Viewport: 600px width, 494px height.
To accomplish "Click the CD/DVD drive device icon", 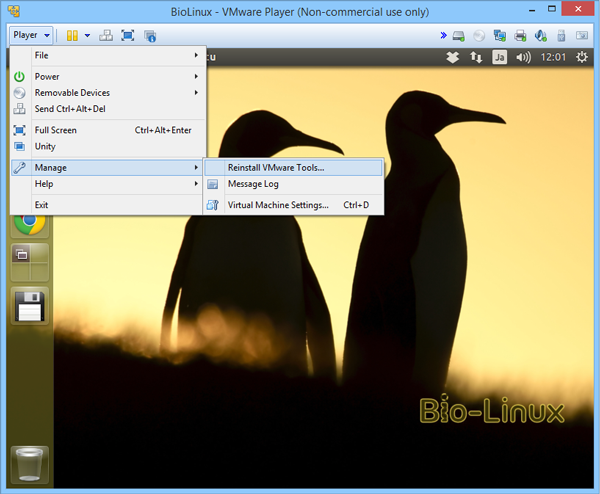I will [x=479, y=36].
